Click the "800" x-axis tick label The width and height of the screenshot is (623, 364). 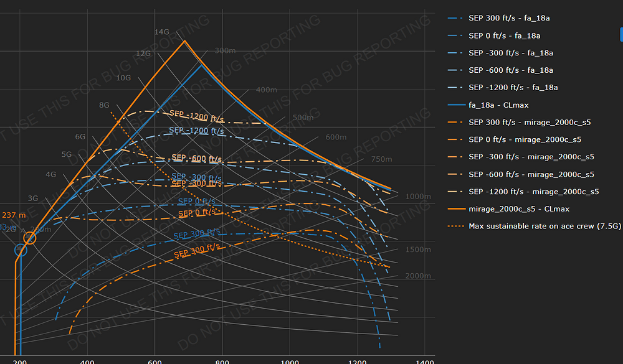point(222,362)
